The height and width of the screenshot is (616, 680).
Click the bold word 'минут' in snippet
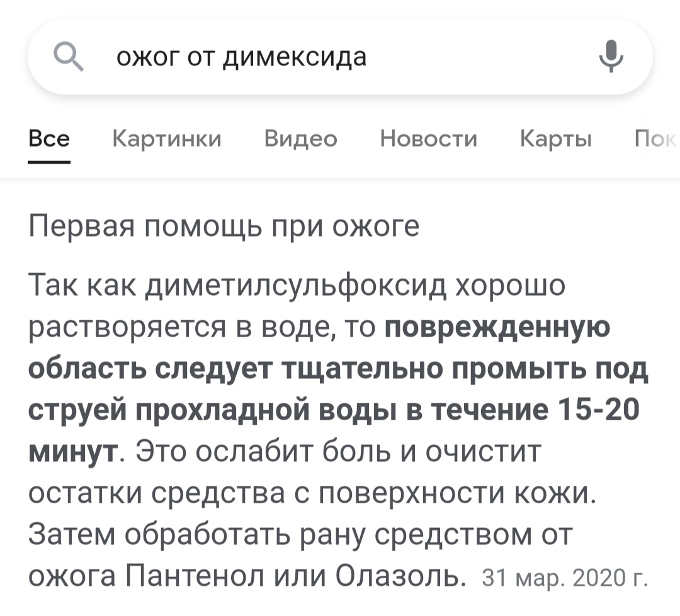click(74, 452)
